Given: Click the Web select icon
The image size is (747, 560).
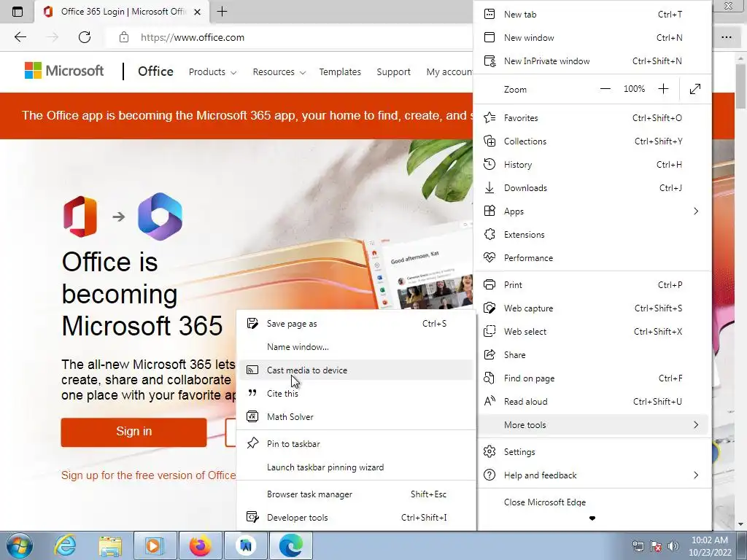Looking at the screenshot, I should (489, 332).
